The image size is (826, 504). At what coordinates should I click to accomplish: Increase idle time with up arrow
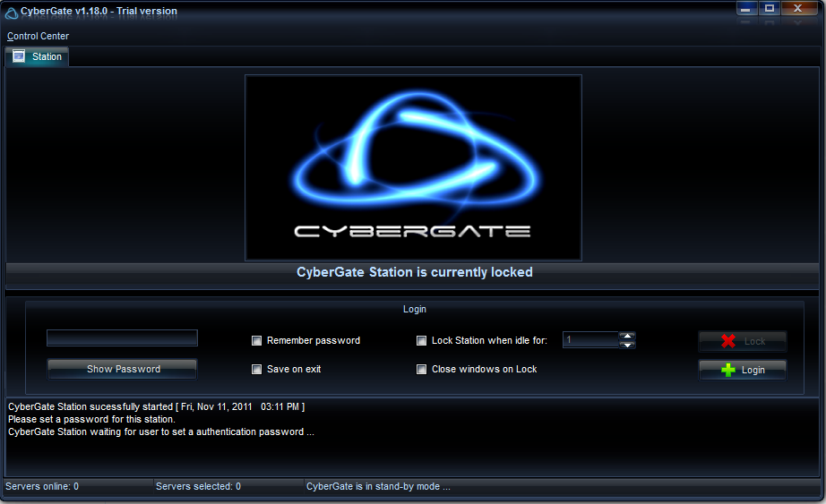point(627,336)
